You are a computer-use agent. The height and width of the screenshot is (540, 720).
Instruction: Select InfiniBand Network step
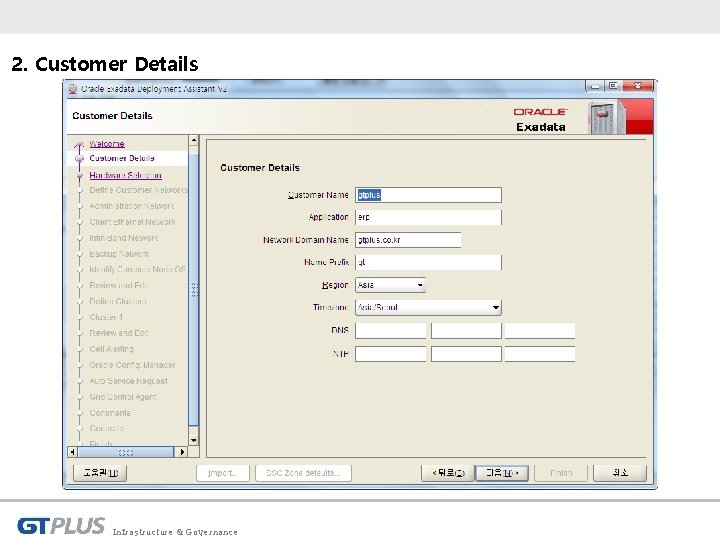[x=124, y=238]
